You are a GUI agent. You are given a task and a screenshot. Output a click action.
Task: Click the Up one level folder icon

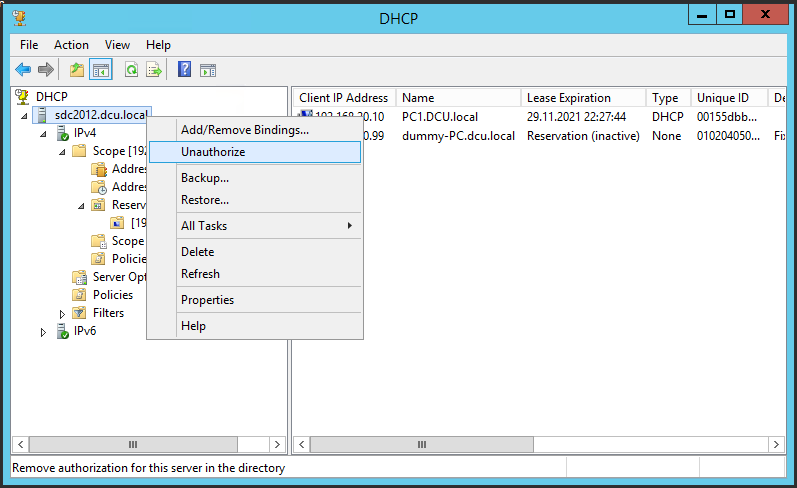[x=77, y=70]
